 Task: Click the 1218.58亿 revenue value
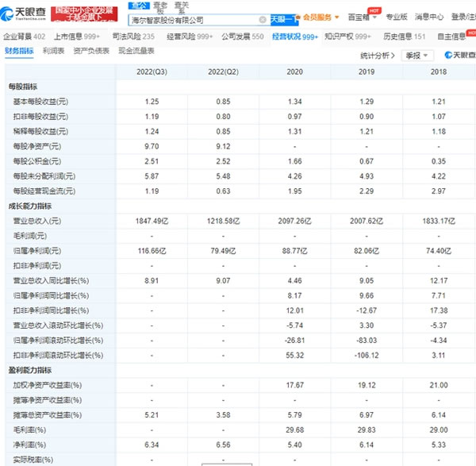[x=223, y=221]
